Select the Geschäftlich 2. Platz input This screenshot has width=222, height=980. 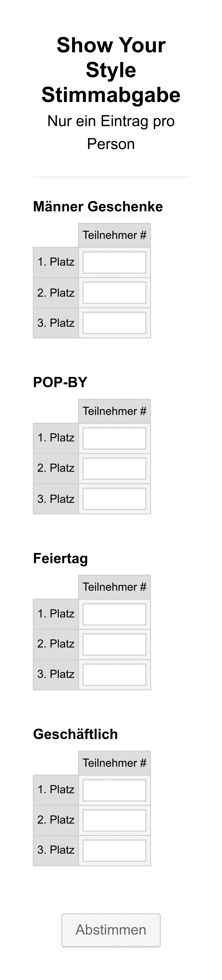(114, 820)
